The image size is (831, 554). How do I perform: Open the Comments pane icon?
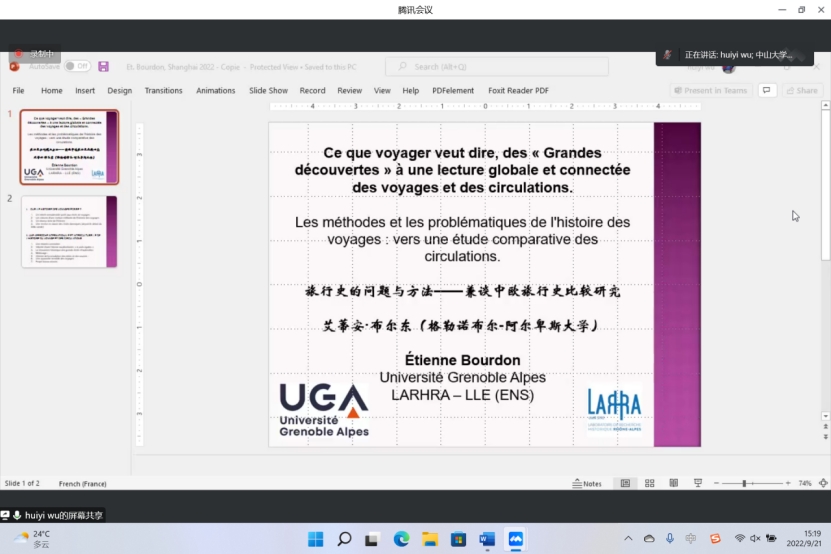tap(767, 90)
